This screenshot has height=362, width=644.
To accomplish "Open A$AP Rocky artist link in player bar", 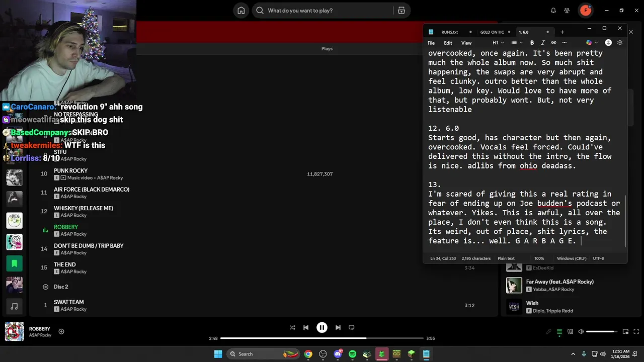I will point(40,335).
